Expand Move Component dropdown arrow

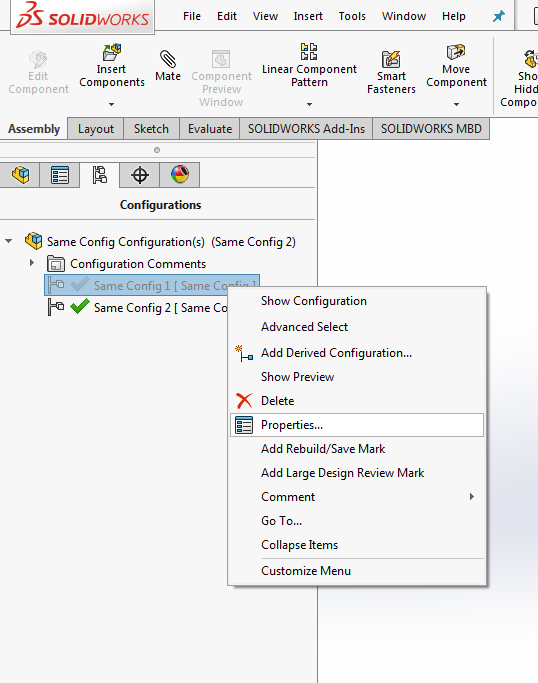(x=456, y=104)
